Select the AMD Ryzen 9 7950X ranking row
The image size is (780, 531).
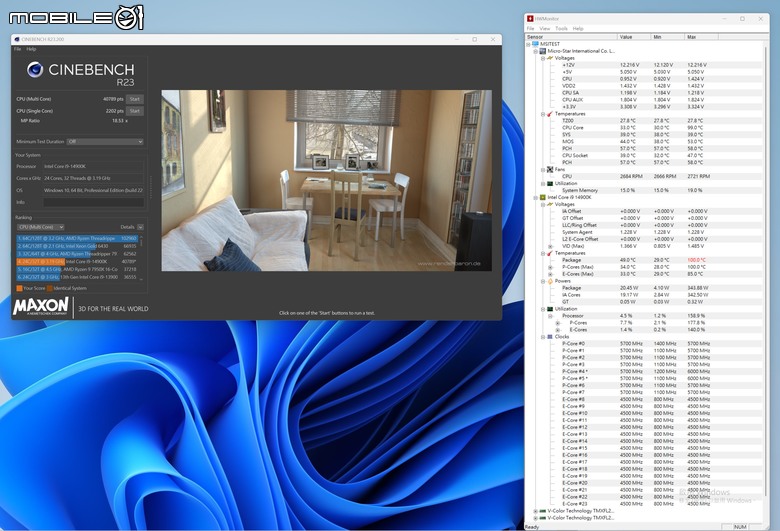coord(77,269)
